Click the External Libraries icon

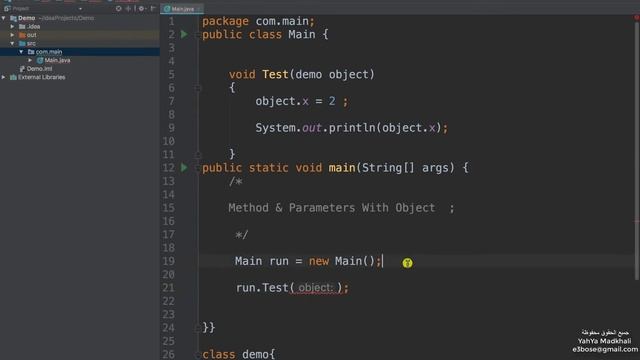tap(13, 77)
